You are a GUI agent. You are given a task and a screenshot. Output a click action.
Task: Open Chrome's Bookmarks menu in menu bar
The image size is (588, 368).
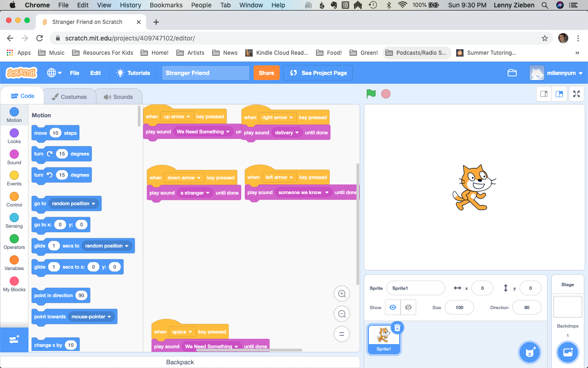click(166, 5)
